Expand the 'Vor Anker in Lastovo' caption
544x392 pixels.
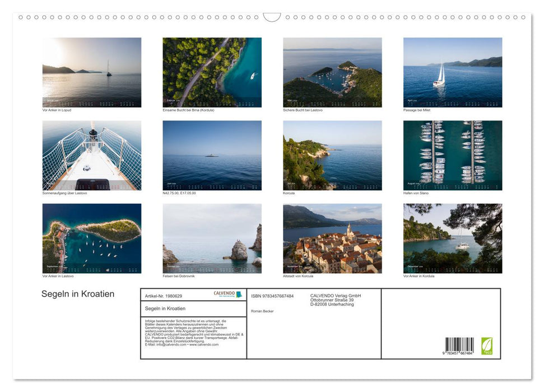click(58, 276)
